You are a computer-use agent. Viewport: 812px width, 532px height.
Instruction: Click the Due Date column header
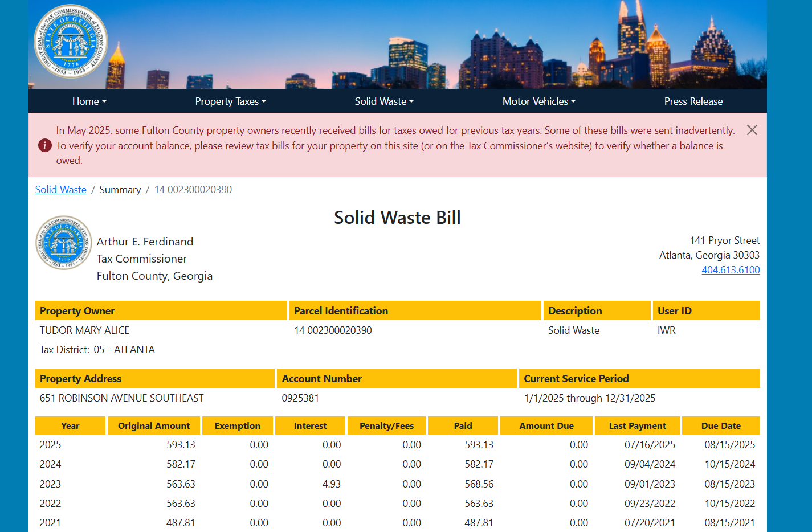(x=720, y=426)
